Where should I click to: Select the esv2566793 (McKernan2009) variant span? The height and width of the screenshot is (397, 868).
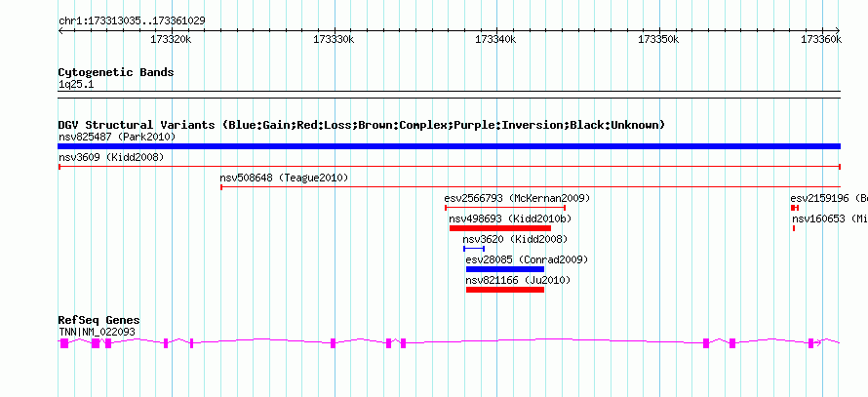click(505, 208)
